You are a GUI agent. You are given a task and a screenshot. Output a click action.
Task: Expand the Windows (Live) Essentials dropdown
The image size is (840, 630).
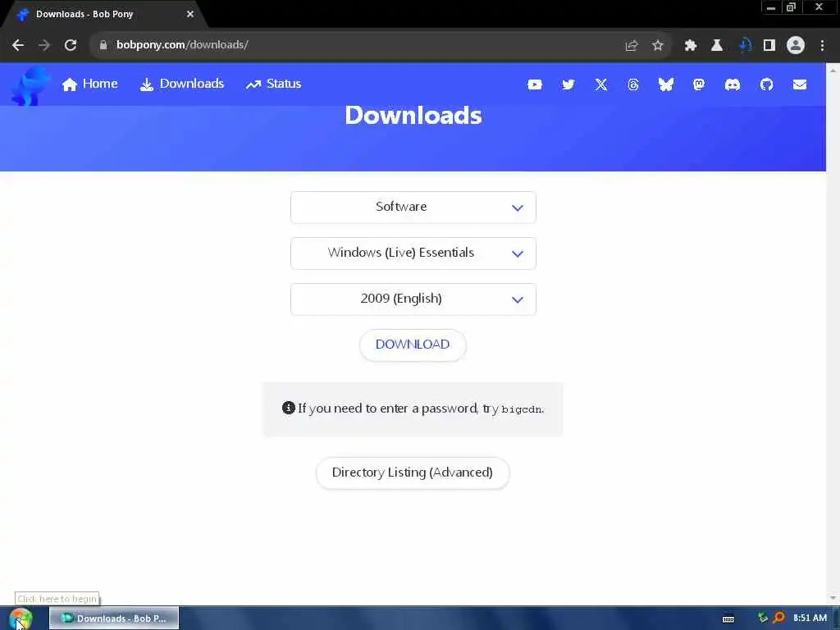[413, 253]
